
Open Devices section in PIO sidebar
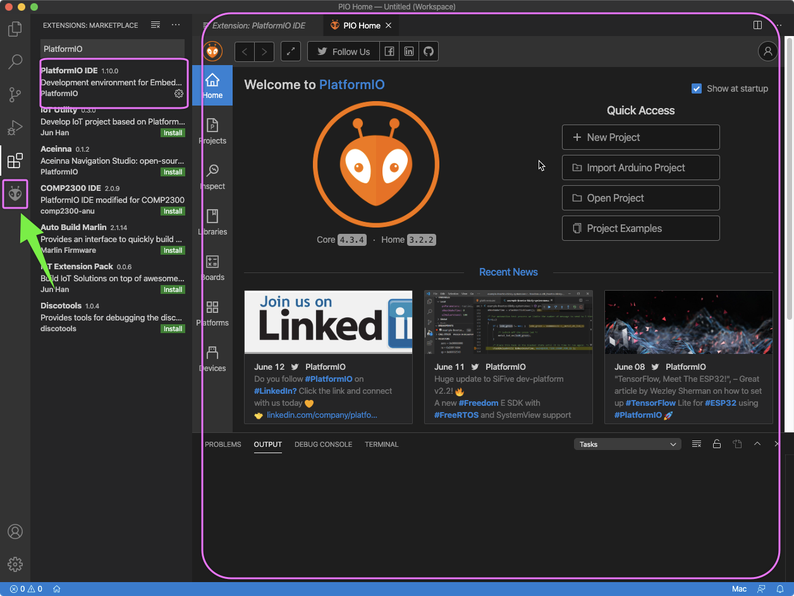tap(212, 359)
